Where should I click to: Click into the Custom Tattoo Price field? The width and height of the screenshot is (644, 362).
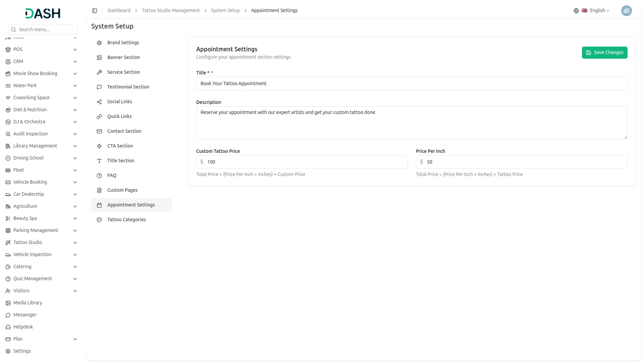tap(305, 162)
